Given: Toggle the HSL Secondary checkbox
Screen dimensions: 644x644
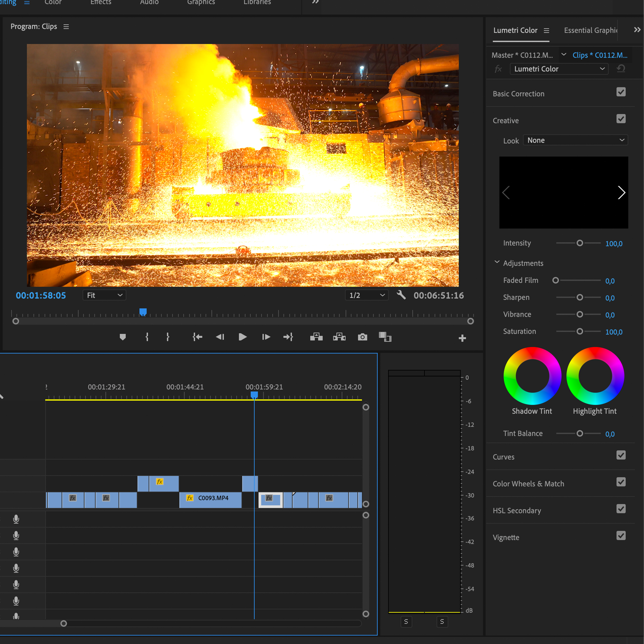Looking at the screenshot, I should (x=621, y=509).
